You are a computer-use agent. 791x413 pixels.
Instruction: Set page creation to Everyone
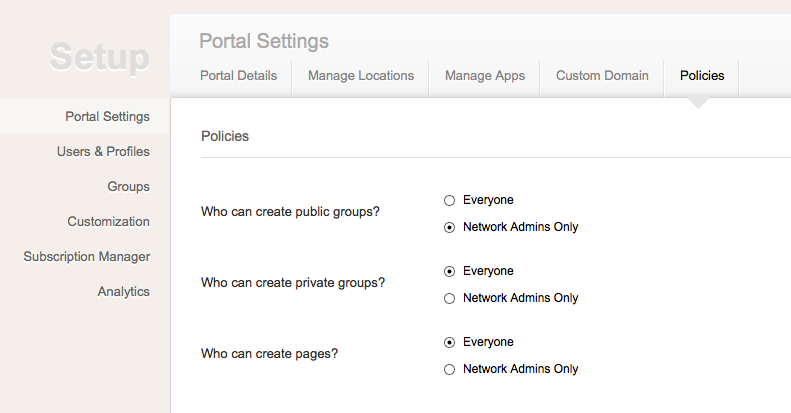click(450, 342)
